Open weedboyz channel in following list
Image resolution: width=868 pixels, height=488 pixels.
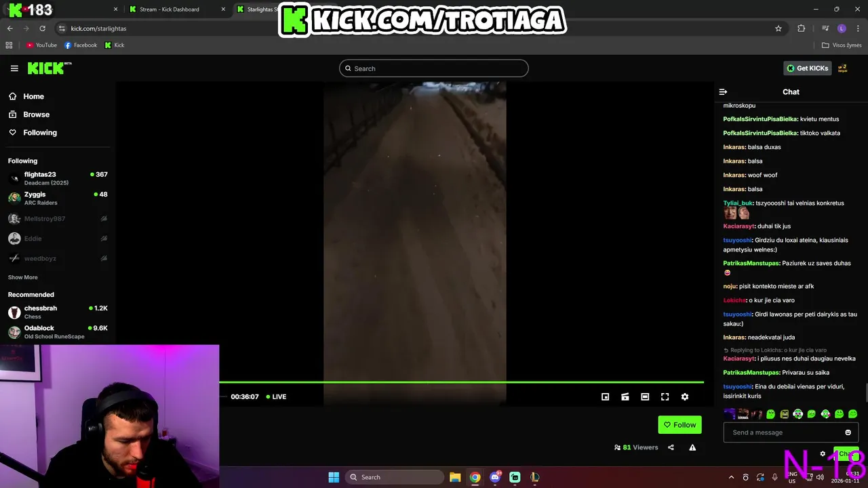point(58,258)
